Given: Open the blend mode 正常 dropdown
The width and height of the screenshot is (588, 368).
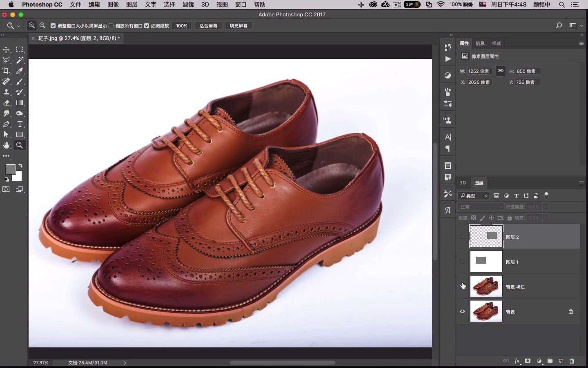Looking at the screenshot, I should point(481,207).
